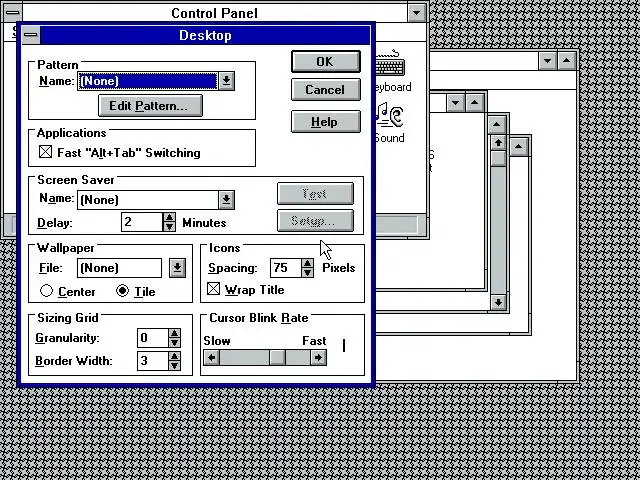Image resolution: width=640 pixels, height=480 pixels.
Task: Toggle Fast Alt+Tab Switching checkbox
Action: [x=46, y=152]
